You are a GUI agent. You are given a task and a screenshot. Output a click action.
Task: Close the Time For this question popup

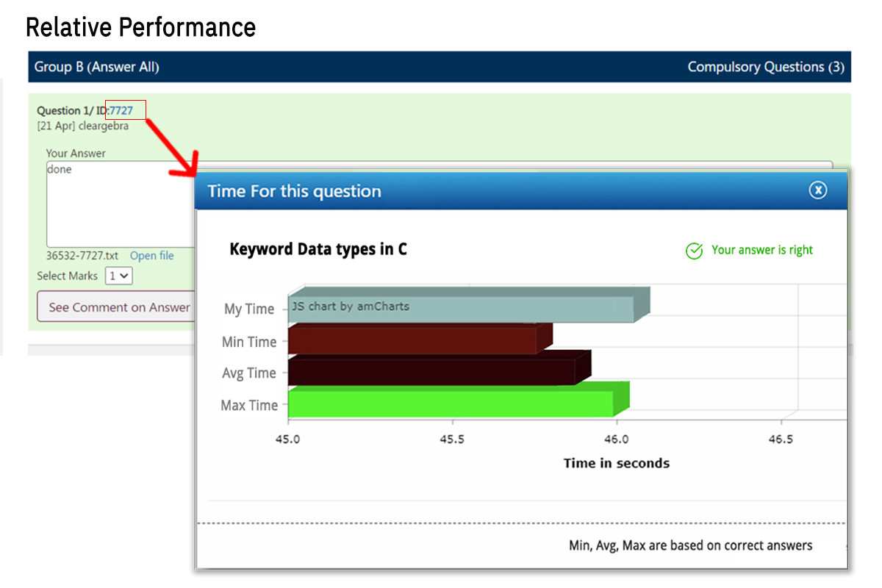click(x=817, y=190)
